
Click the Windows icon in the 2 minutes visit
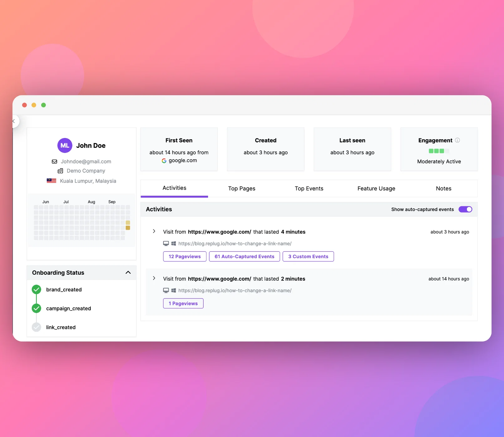pos(174,291)
